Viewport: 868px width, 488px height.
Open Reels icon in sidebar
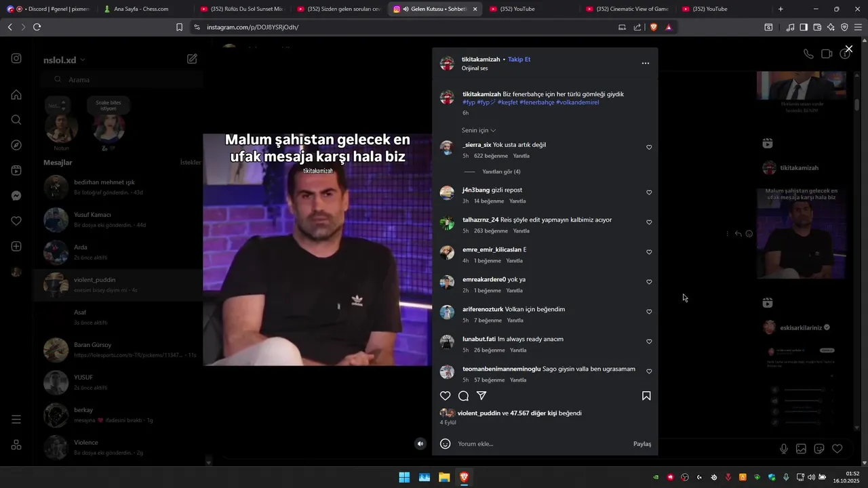[16, 171]
